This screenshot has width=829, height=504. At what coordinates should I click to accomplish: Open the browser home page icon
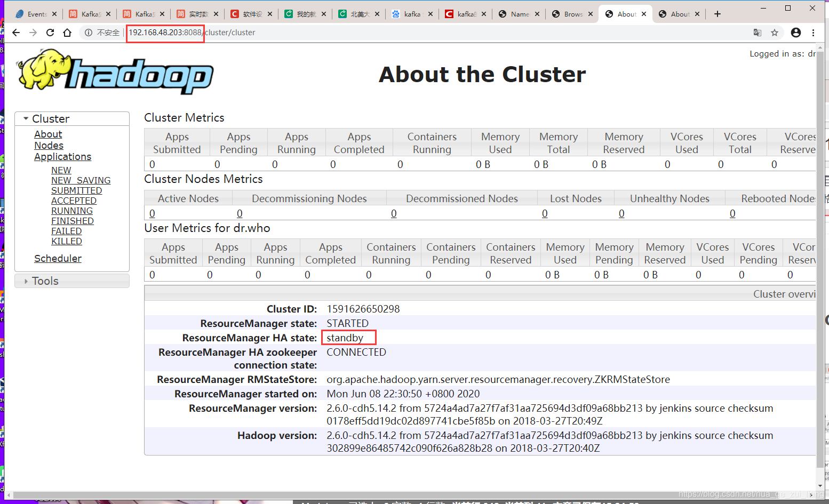coord(67,33)
